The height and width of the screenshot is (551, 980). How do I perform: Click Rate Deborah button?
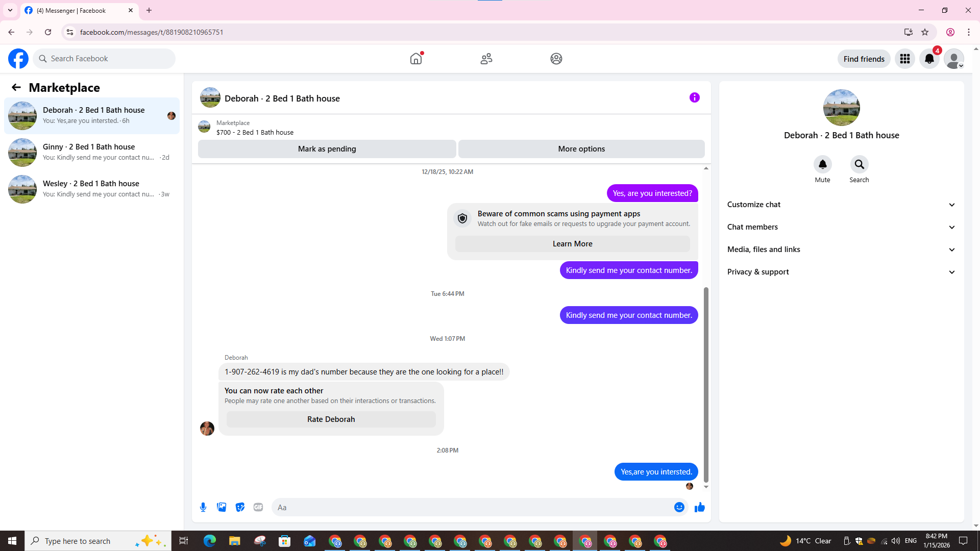coord(331,419)
